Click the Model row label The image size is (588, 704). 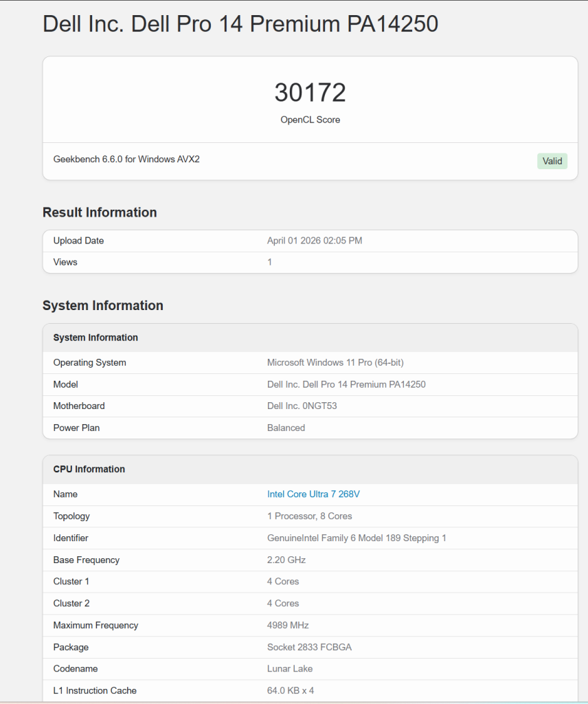[x=65, y=385]
